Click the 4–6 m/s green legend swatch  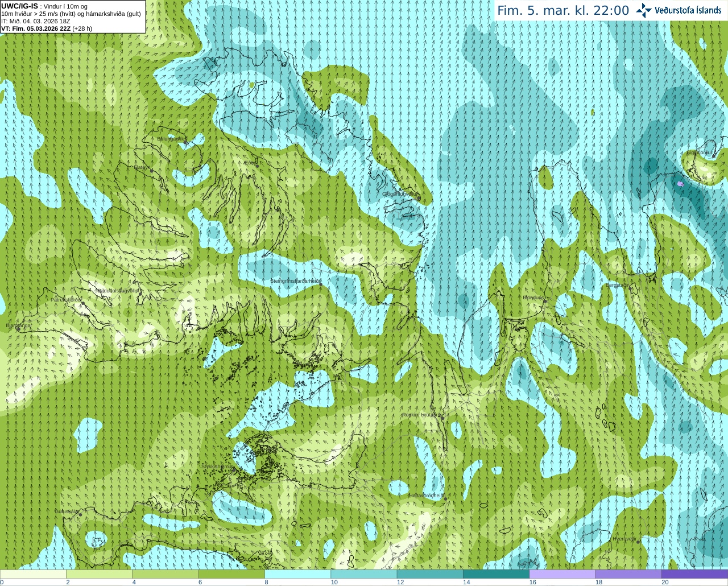coord(166,573)
